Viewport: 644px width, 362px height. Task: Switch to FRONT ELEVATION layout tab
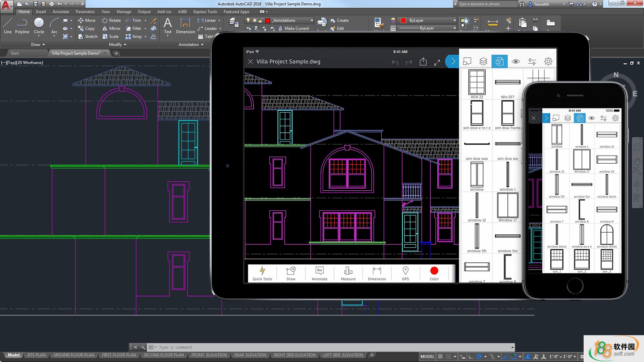pyautogui.click(x=209, y=355)
